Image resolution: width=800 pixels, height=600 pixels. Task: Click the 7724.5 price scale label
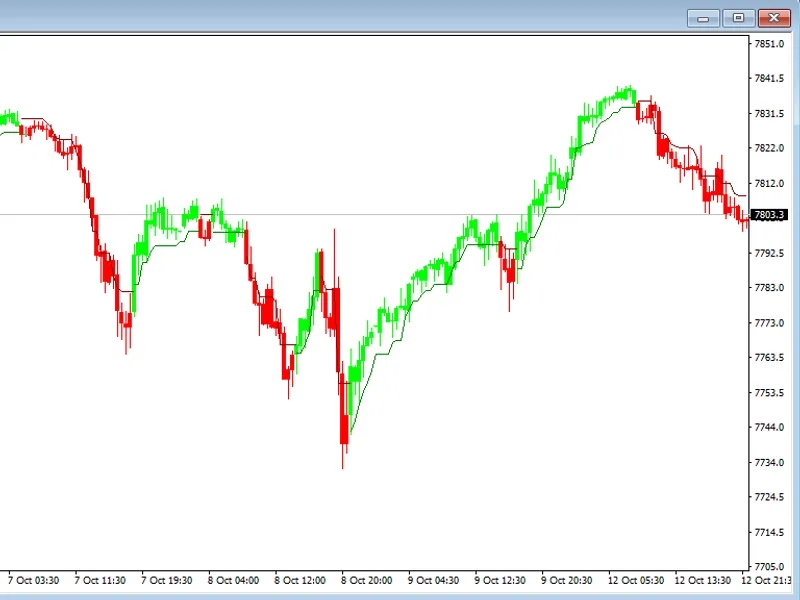coord(769,497)
